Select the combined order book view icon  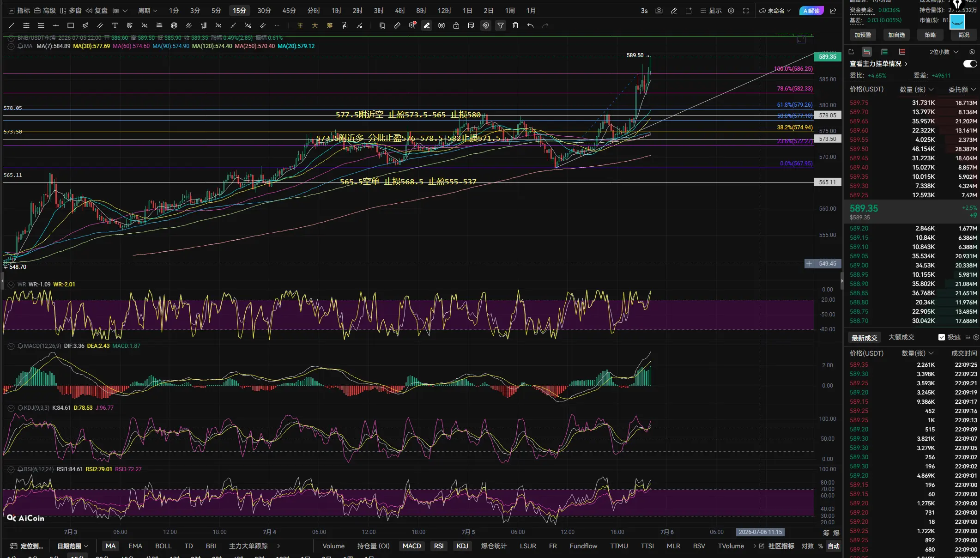867,52
